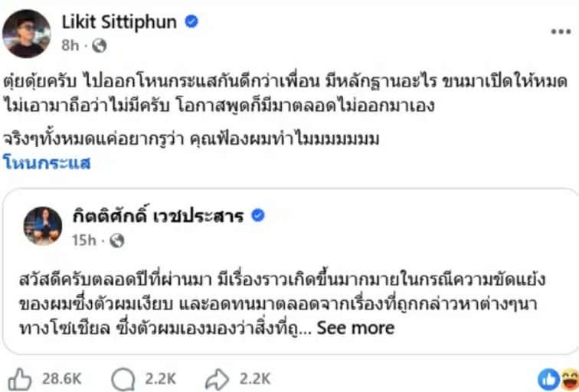
Task: Click the 15h shared post timestamp
Action: 85,240
